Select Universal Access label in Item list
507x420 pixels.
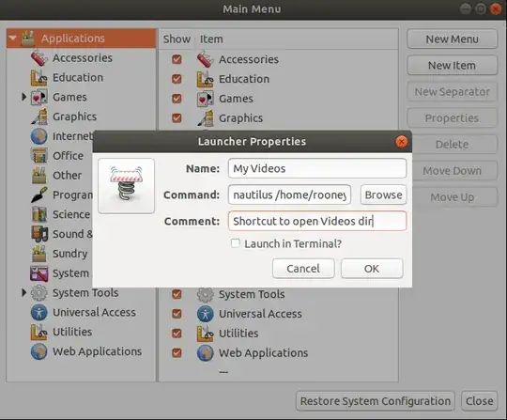(x=260, y=314)
